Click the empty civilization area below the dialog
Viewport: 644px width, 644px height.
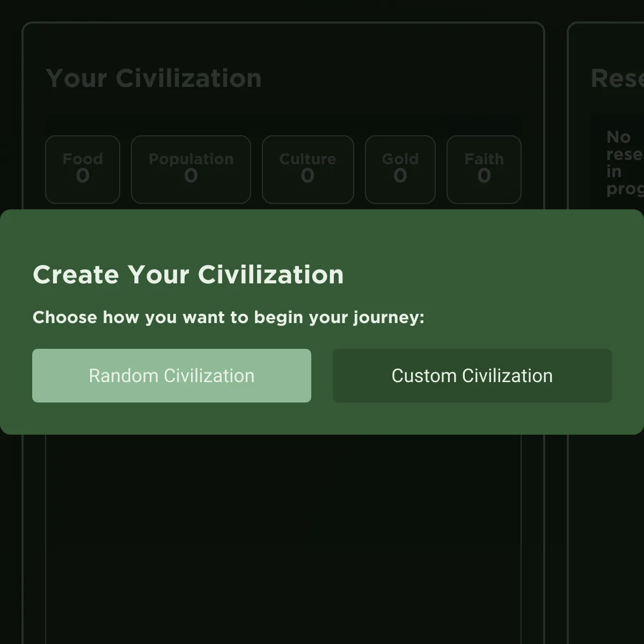283,537
